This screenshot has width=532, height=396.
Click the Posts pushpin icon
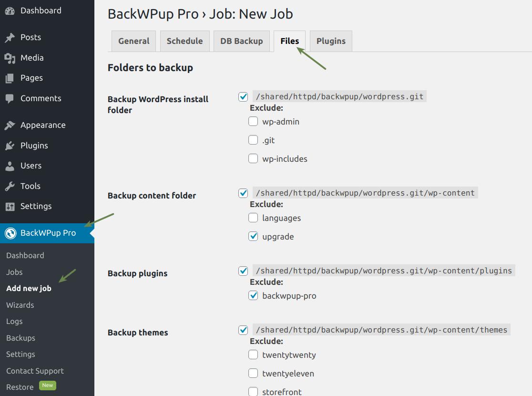tap(10, 37)
